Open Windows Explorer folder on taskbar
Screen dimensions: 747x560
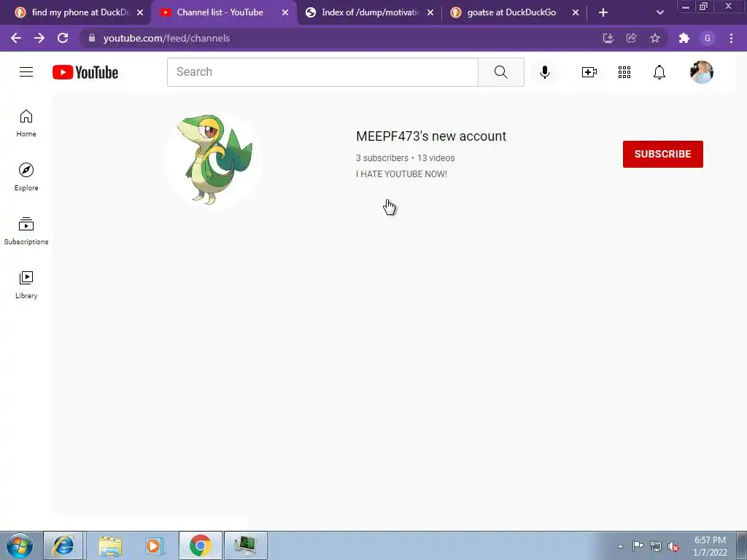[110, 545]
